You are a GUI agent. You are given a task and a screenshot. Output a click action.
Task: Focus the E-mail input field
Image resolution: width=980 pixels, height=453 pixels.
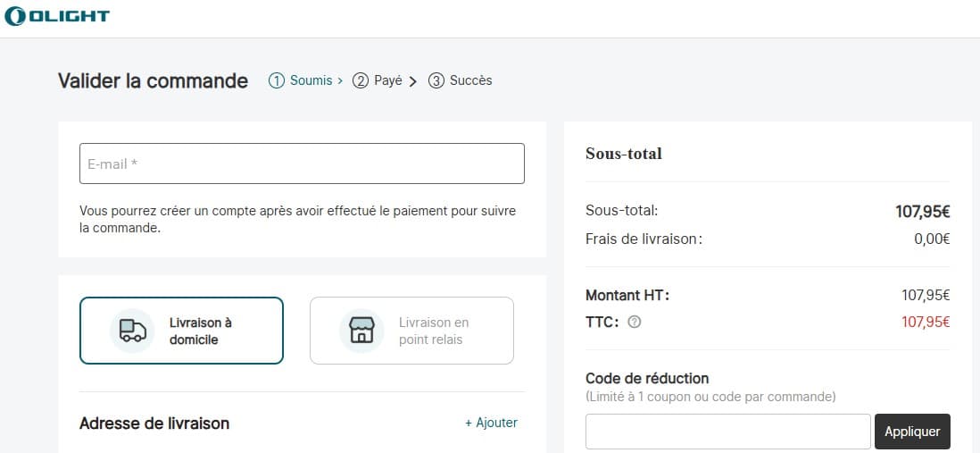click(x=302, y=164)
